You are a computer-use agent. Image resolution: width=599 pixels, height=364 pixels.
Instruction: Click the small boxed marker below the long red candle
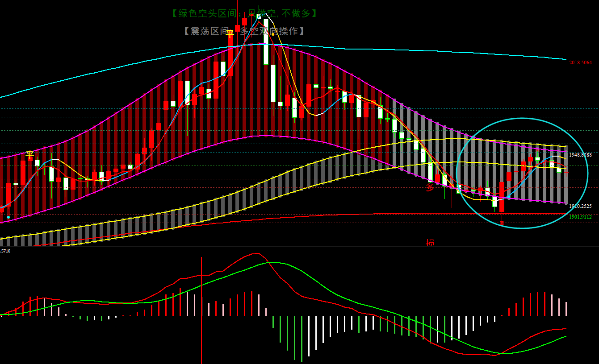tap(502, 223)
